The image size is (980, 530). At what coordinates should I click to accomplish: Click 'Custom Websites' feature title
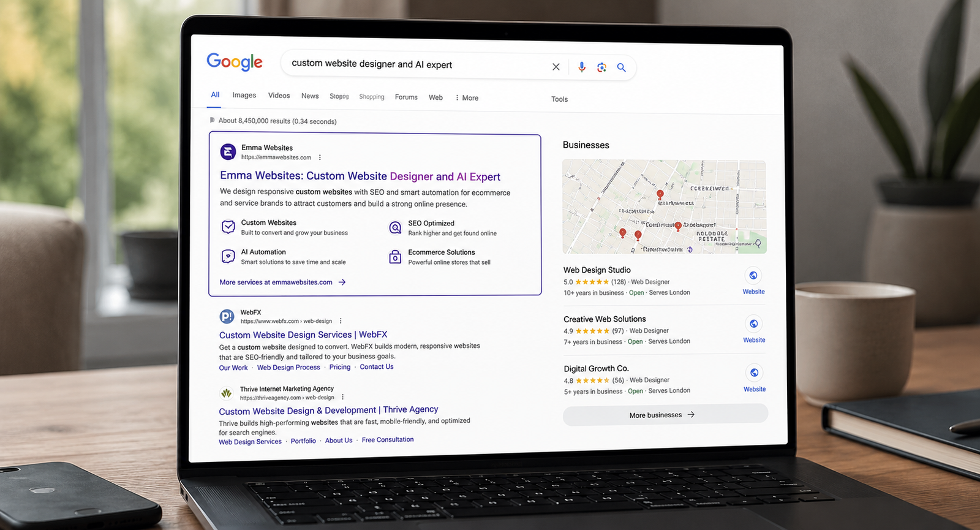(x=269, y=223)
